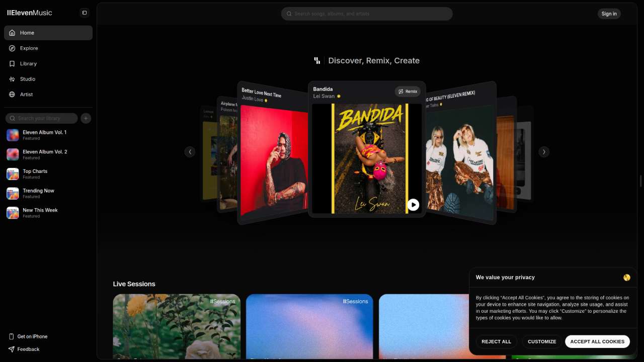Image resolution: width=644 pixels, height=362 pixels.
Task: Click the iPhone device icon
Action: (x=12, y=336)
